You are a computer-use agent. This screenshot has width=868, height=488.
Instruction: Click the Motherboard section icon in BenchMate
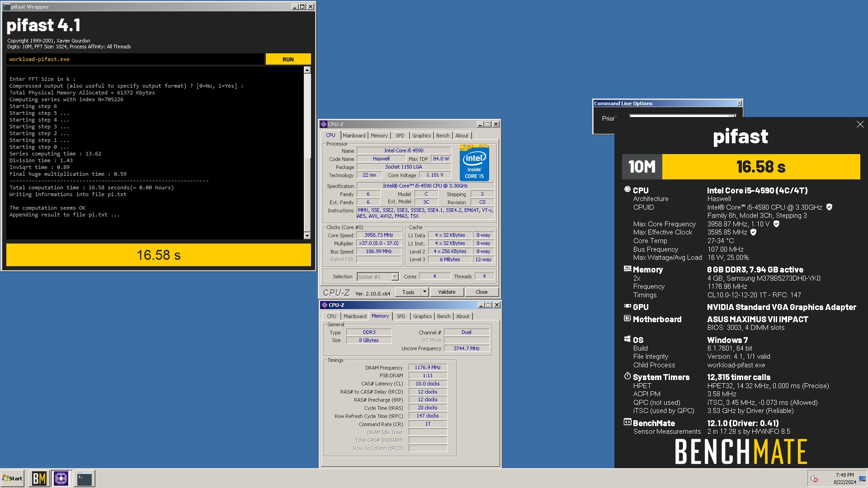(x=627, y=319)
